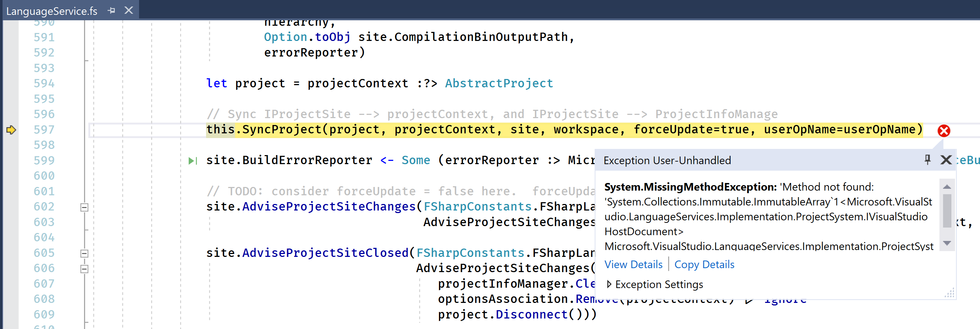Image resolution: width=980 pixels, height=329 pixels.
Task: Pin the Exception User-Unhandled popup open
Action: (x=928, y=160)
